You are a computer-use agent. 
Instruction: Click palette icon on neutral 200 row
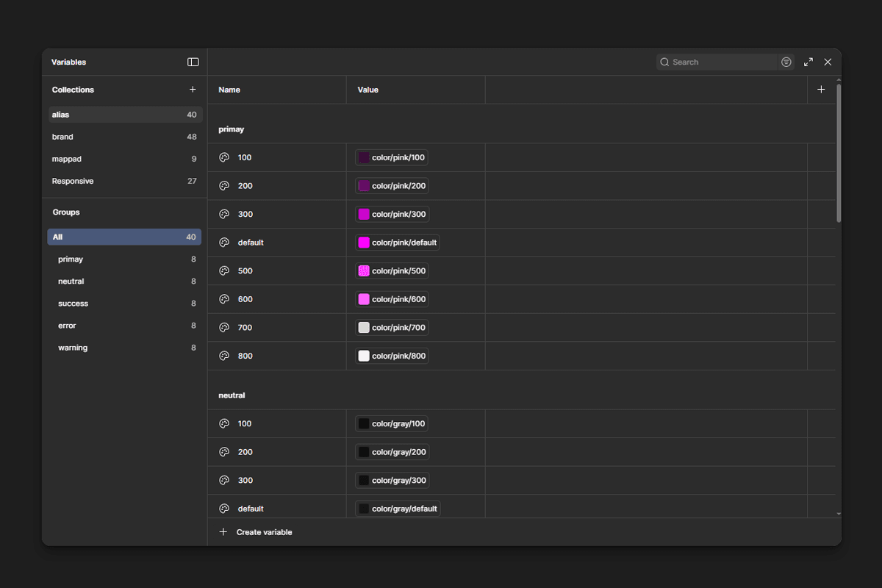[x=224, y=452]
